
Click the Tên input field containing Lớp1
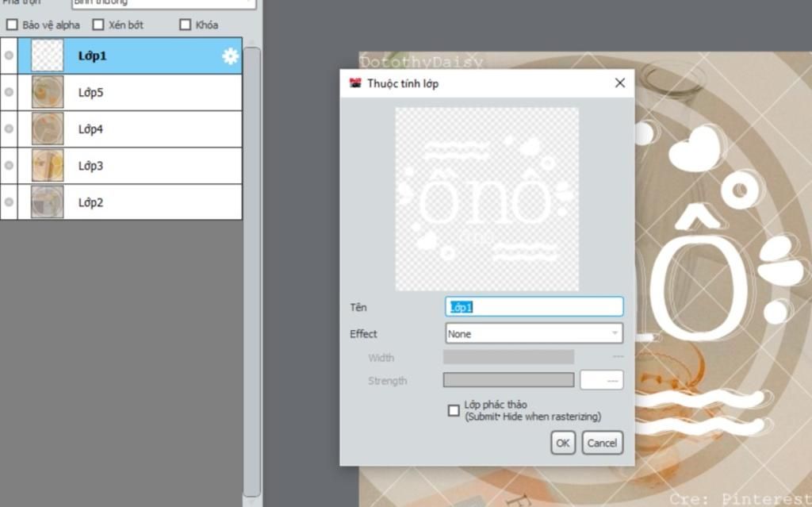pos(534,307)
